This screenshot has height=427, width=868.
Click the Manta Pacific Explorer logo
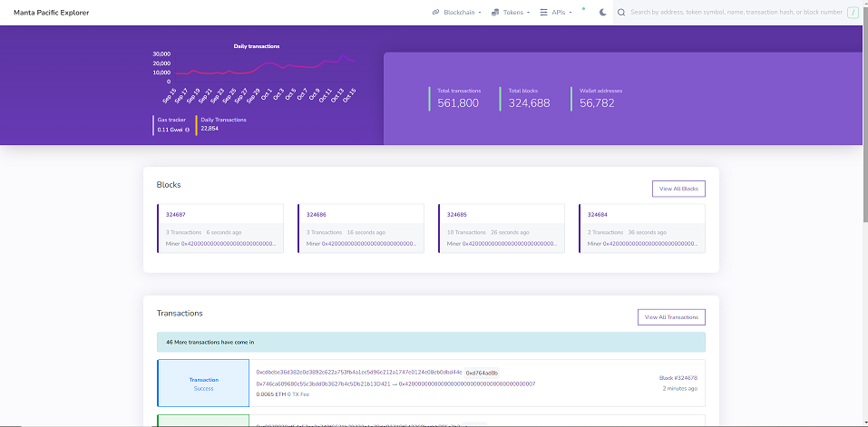(x=51, y=13)
